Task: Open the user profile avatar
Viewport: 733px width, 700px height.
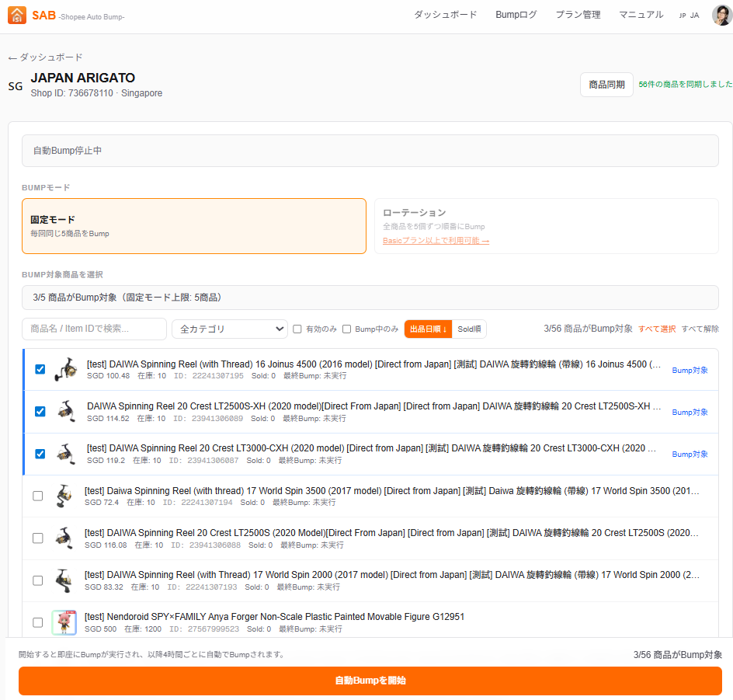Action: click(721, 15)
